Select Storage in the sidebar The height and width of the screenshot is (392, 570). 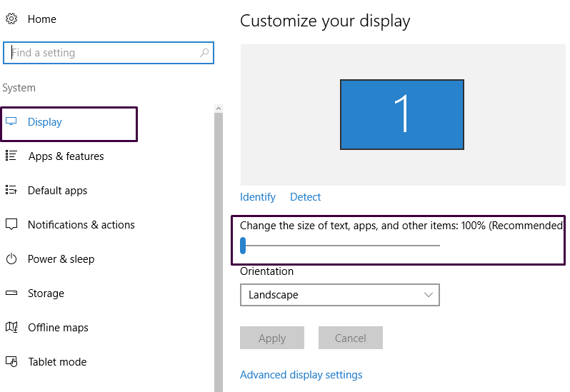tap(46, 293)
